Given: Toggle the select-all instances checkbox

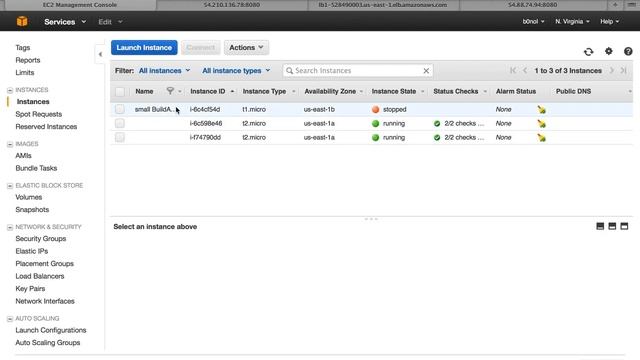Looking at the screenshot, I should [120, 91].
